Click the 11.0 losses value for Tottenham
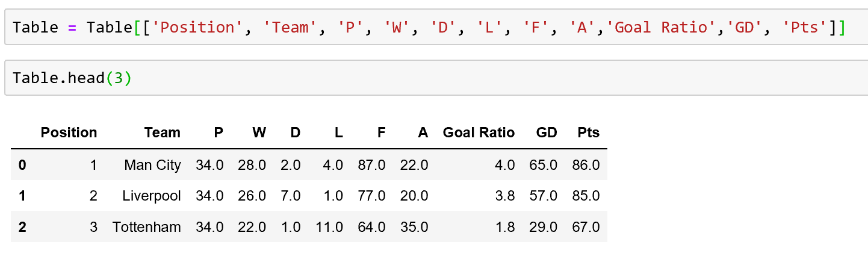Screen dimensions: 868x262 329,227
